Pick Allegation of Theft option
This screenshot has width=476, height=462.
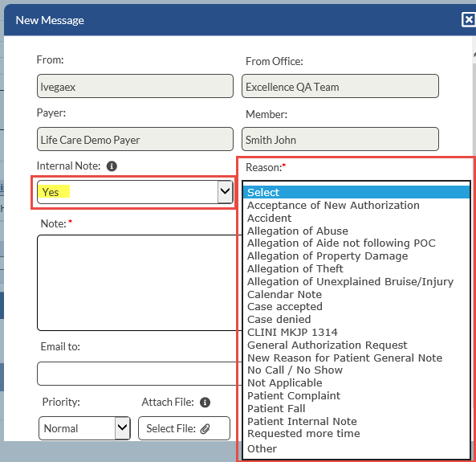(x=356, y=268)
